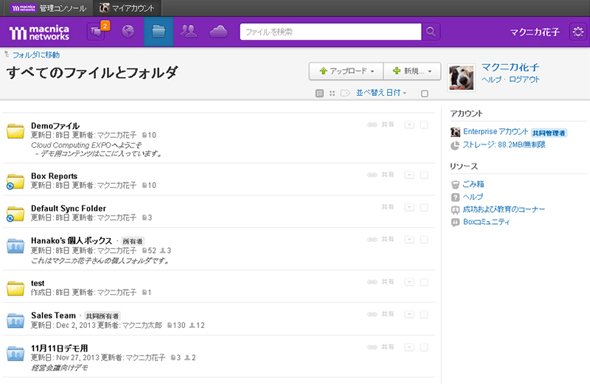This screenshot has width=590, height=384.
Task: Open 成功および教育のコーナー link
Action: [x=503, y=209]
